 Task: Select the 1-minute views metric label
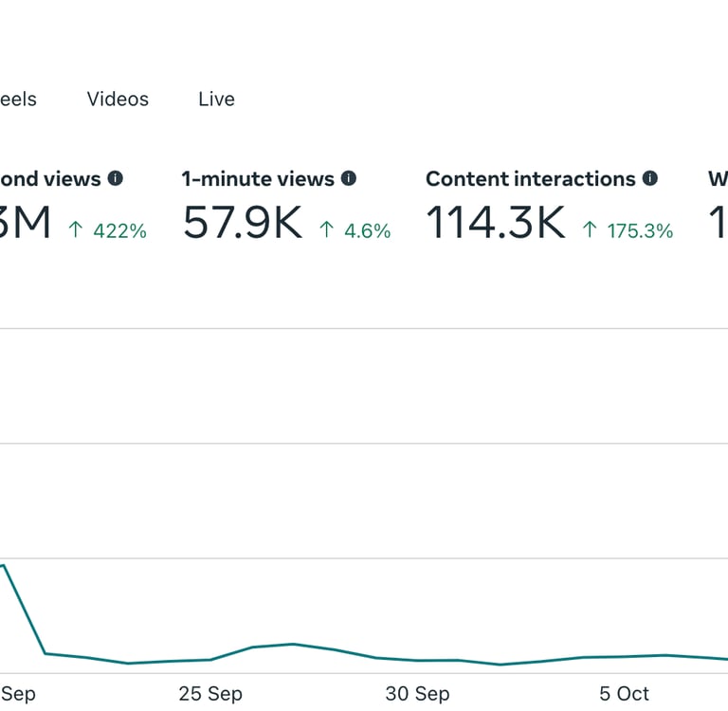pyautogui.click(x=258, y=178)
